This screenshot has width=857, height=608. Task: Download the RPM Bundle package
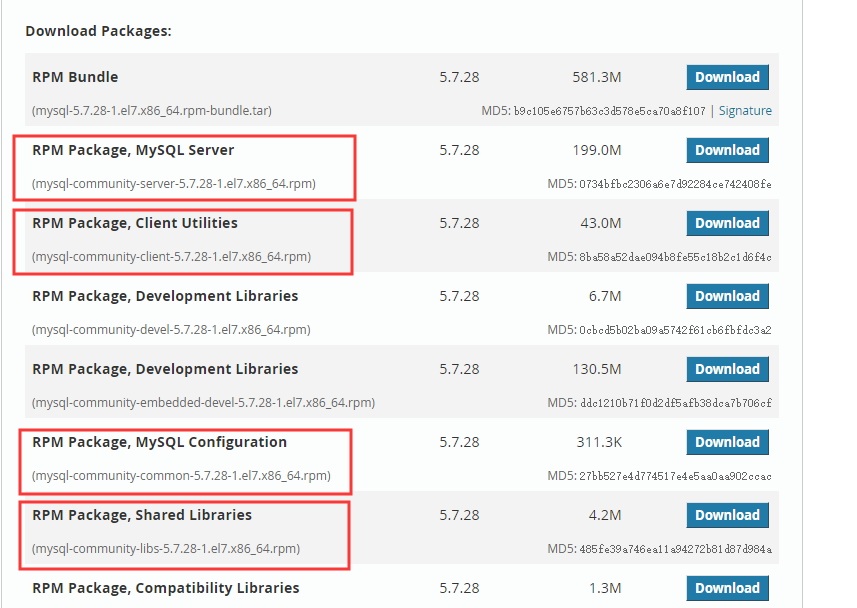point(727,77)
